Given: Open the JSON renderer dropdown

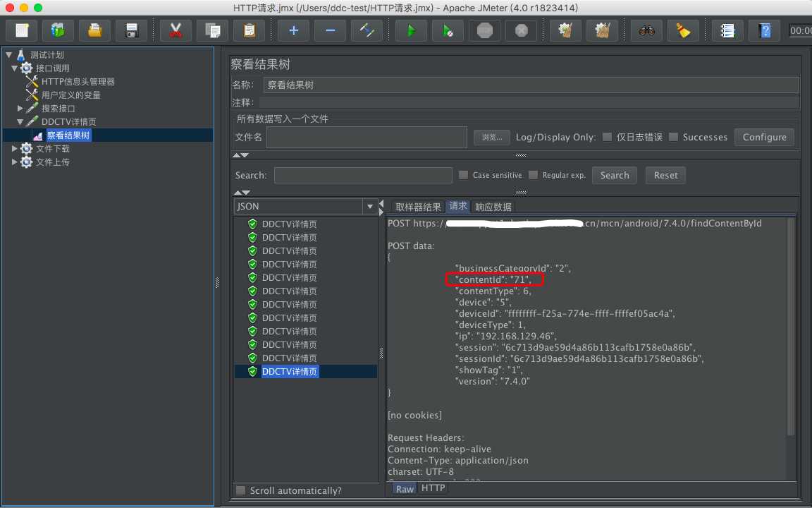Looking at the screenshot, I should click(x=369, y=206).
